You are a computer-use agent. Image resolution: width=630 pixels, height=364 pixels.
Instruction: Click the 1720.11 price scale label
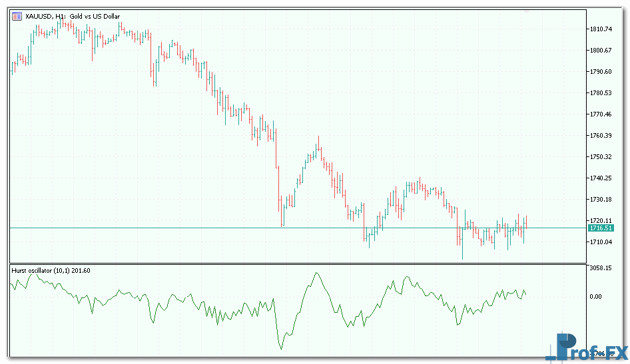600,220
